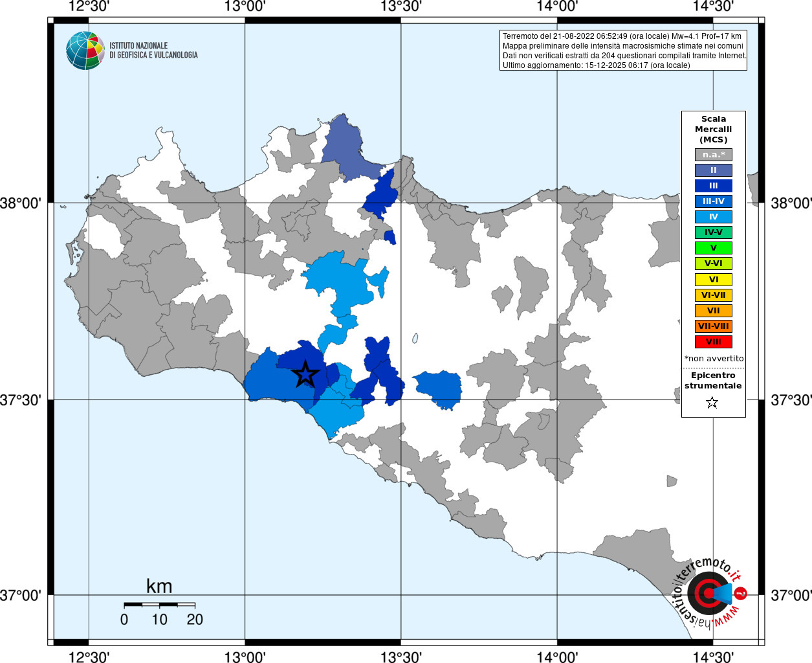This screenshot has width=812, height=663.
Task: Select the red VIII legend swatch
Action: point(714,342)
